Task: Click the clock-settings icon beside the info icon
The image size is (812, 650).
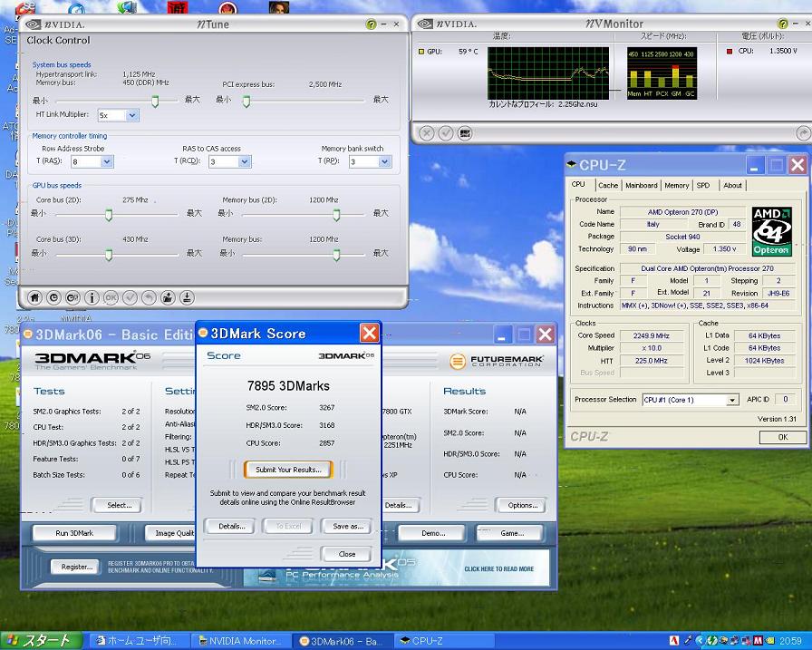Action: pyautogui.click(x=72, y=297)
